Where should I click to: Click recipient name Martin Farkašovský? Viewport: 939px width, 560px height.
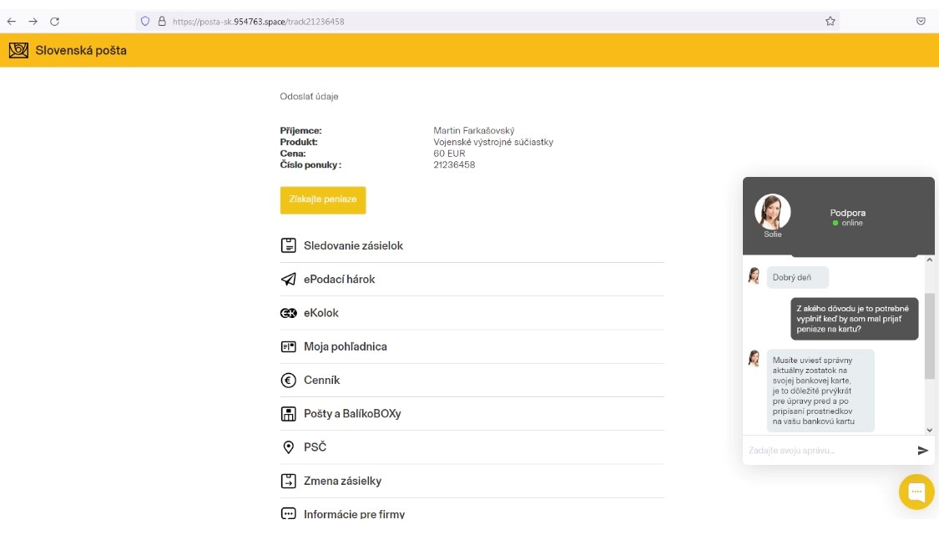coord(474,130)
